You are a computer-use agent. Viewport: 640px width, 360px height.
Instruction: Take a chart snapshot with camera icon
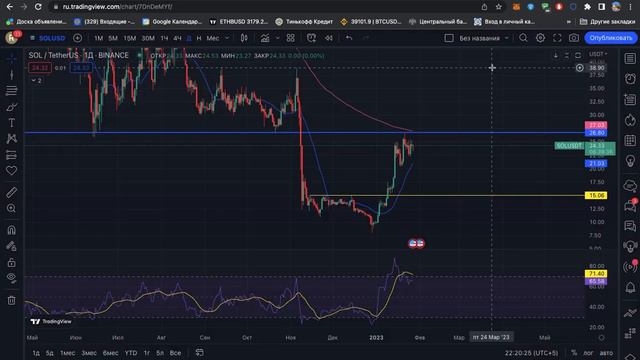[x=574, y=38]
